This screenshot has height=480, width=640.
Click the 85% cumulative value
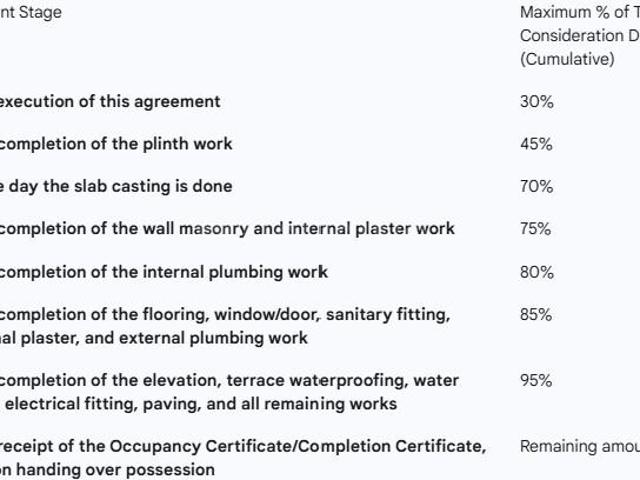pyautogui.click(x=537, y=315)
